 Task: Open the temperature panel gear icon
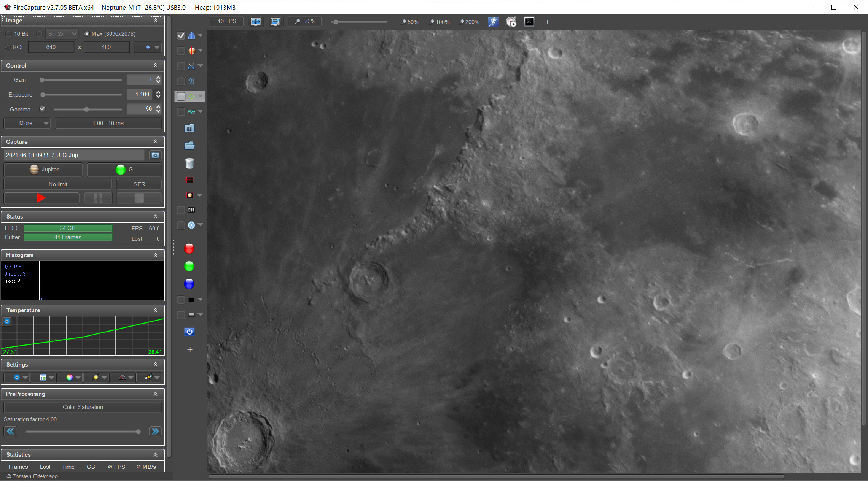[7, 321]
